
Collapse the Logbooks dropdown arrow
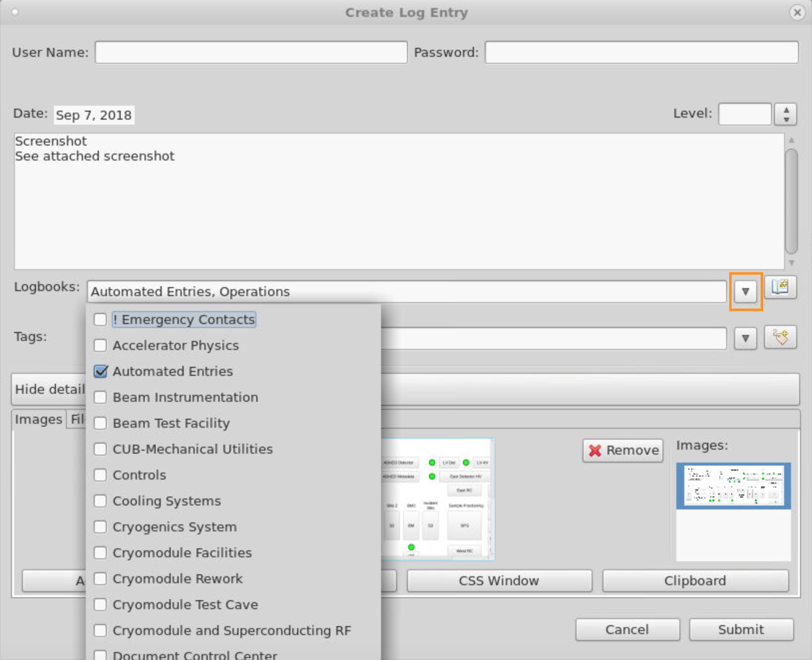click(746, 292)
